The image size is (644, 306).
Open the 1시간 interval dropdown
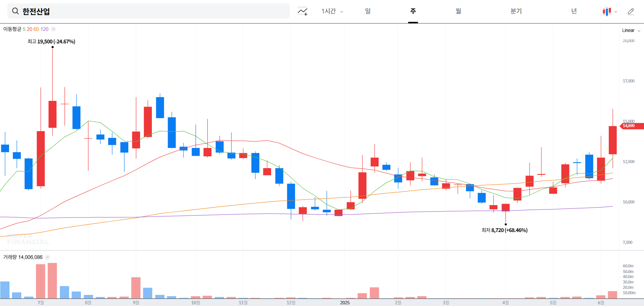click(x=332, y=11)
